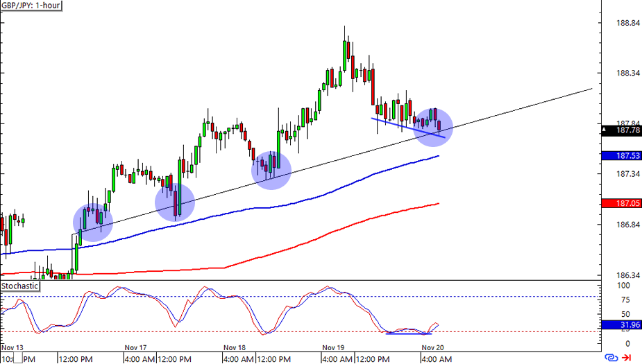642x364 pixels.
Task: Click the Nov 17 date label
Action: (135, 347)
